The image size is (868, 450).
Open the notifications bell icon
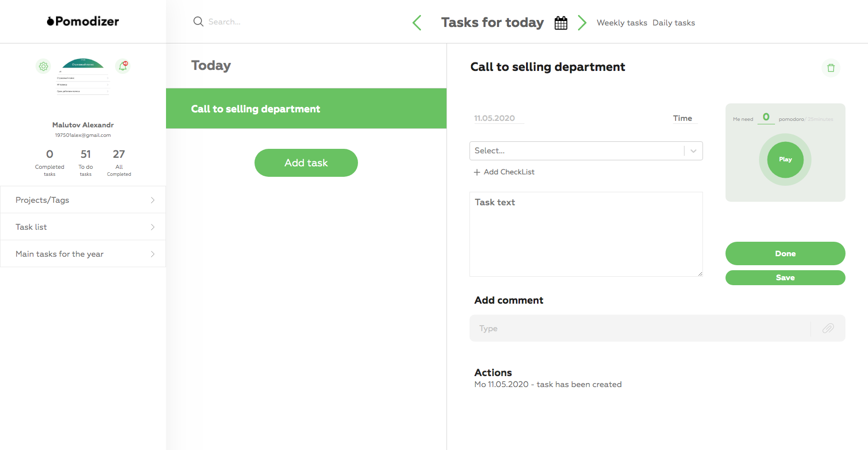[122, 66]
